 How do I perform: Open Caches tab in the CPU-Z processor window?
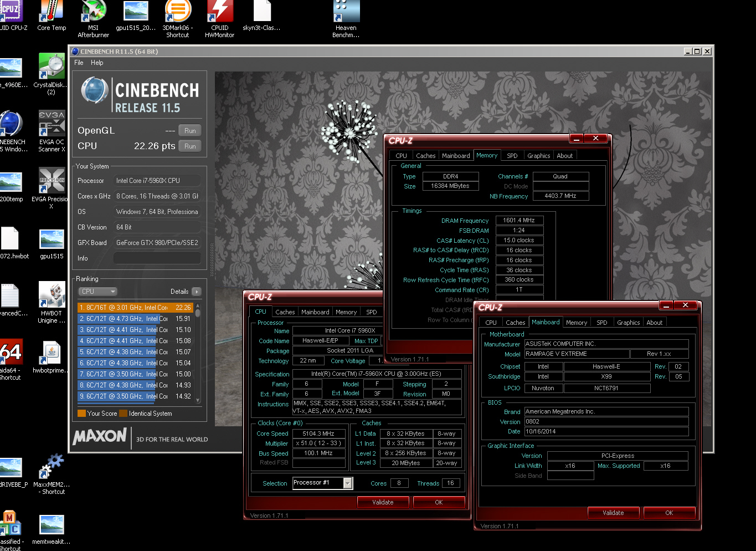285,312
